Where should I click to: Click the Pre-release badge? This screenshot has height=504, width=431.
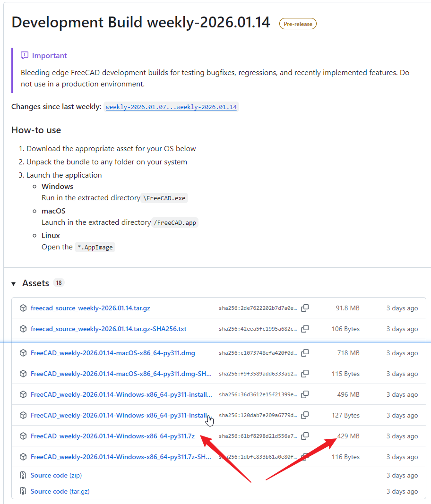(298, 24)
